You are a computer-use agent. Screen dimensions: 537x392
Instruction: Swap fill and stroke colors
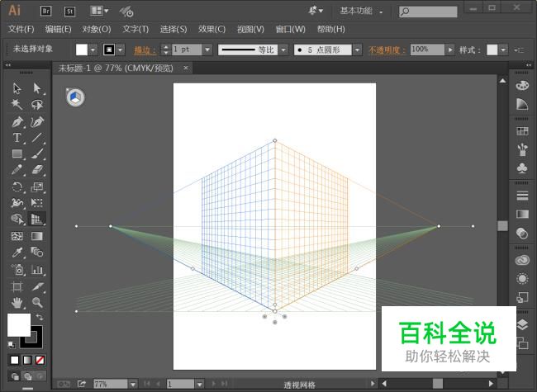[40, 317]
